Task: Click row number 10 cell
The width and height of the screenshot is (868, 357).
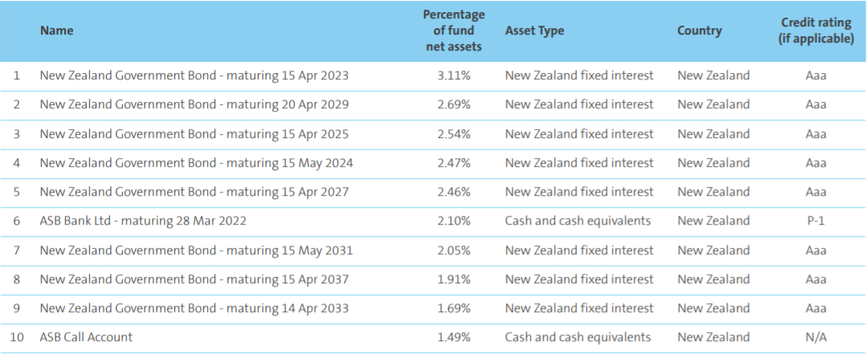Action: (16, 337)
